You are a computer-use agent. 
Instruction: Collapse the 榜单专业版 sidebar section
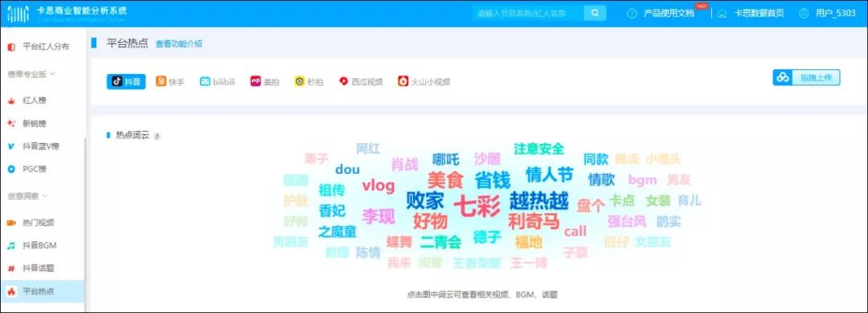tap(31, 74)
